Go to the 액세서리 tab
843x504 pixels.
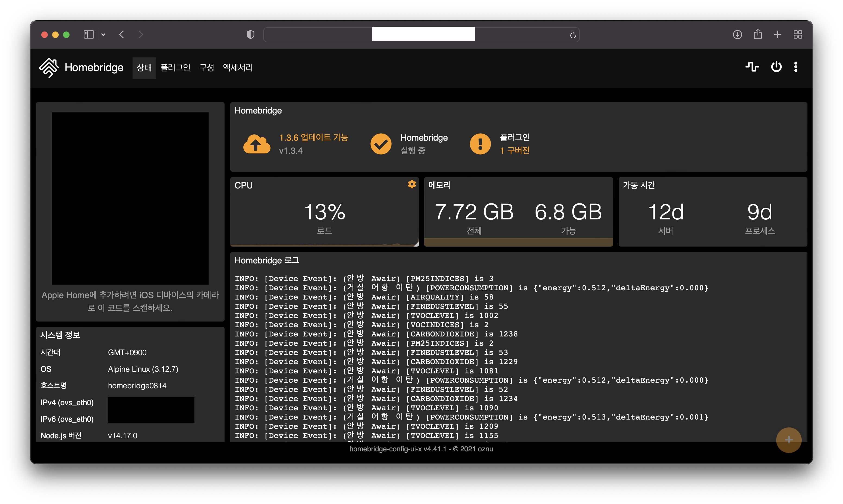(x=238, y=68)
